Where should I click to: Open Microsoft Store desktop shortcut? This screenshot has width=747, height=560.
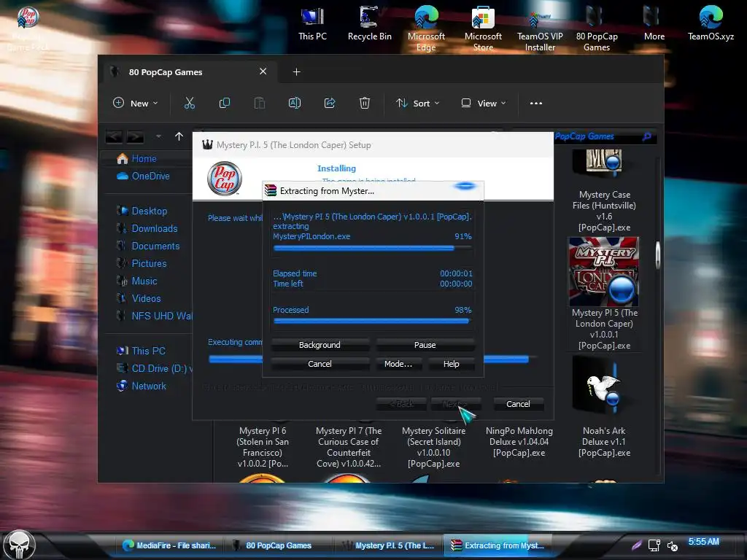[483, 28]
